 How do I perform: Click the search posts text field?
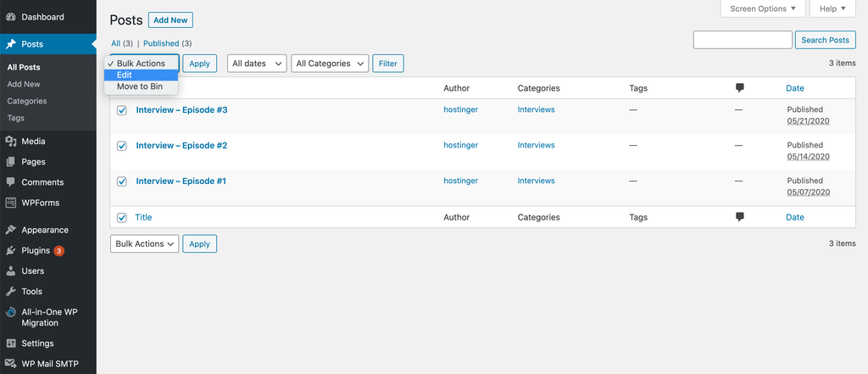pos(743,40)
